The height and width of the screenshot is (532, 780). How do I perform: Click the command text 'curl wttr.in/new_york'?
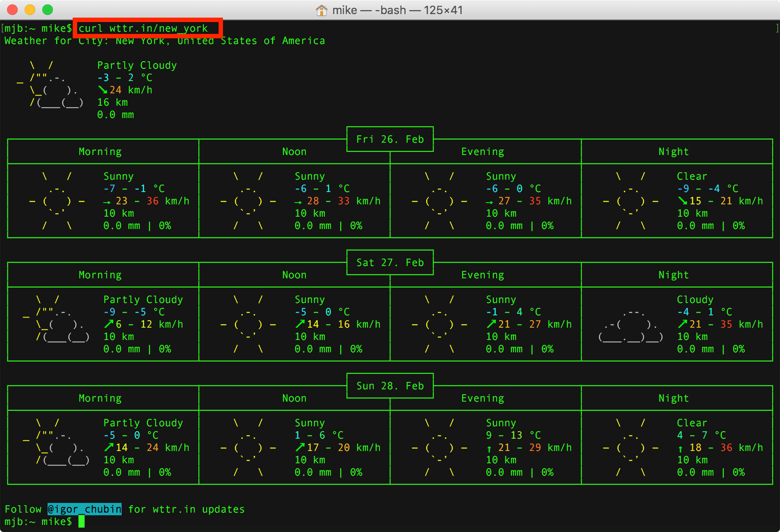[143, 29]
